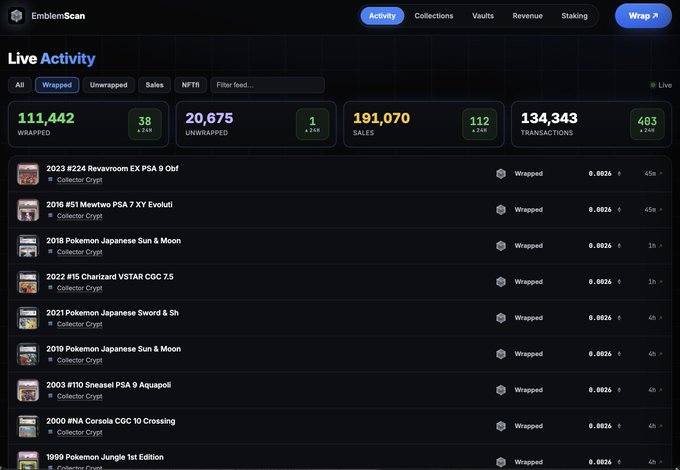
Task: Open the EmblemScan home link text
Action: pyautogui.click(x=58, y=16)
